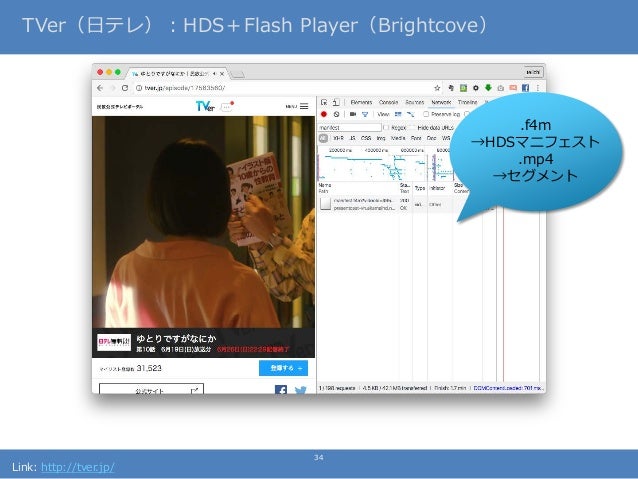The image size is (638, 479).
Task: Open the Elements tab in DevTools
Action: (x=361, y=102)
